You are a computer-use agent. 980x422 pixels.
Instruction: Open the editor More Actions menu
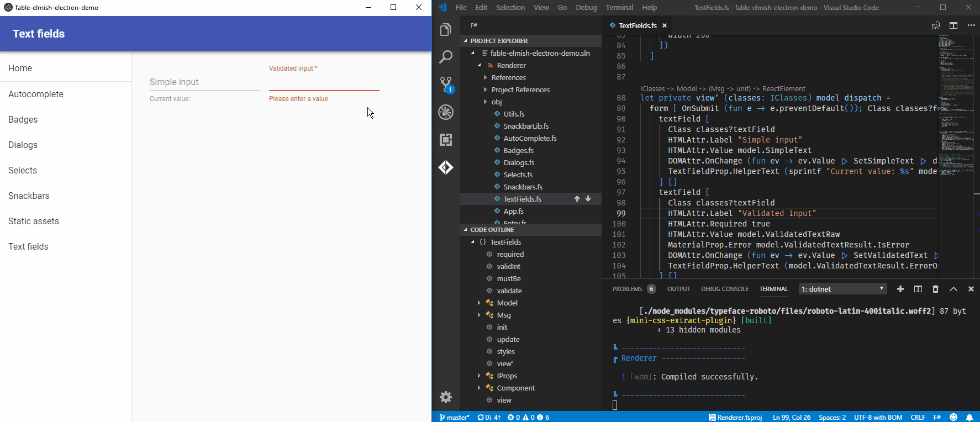971,25
